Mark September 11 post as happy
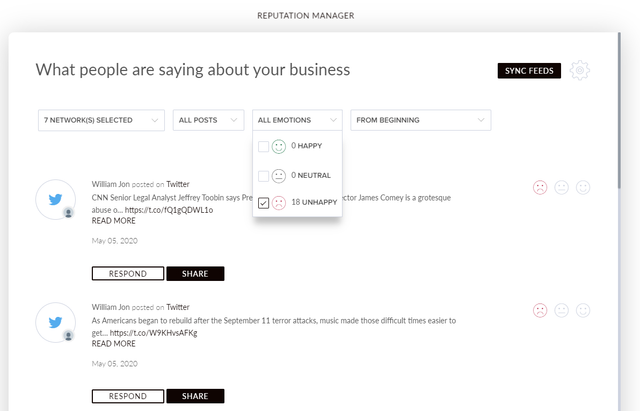The height and width of the screenshot is (411, 640). pos(583,311)
